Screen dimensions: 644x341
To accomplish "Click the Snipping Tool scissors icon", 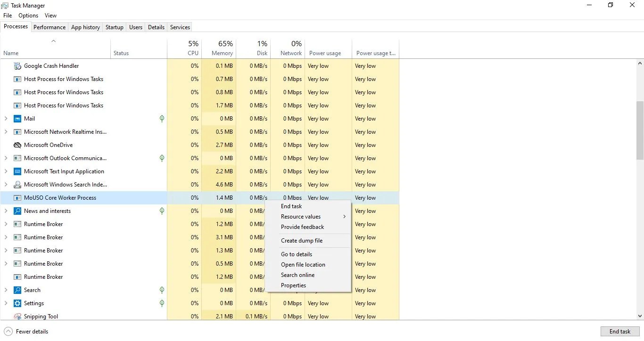I will [17, 316].
